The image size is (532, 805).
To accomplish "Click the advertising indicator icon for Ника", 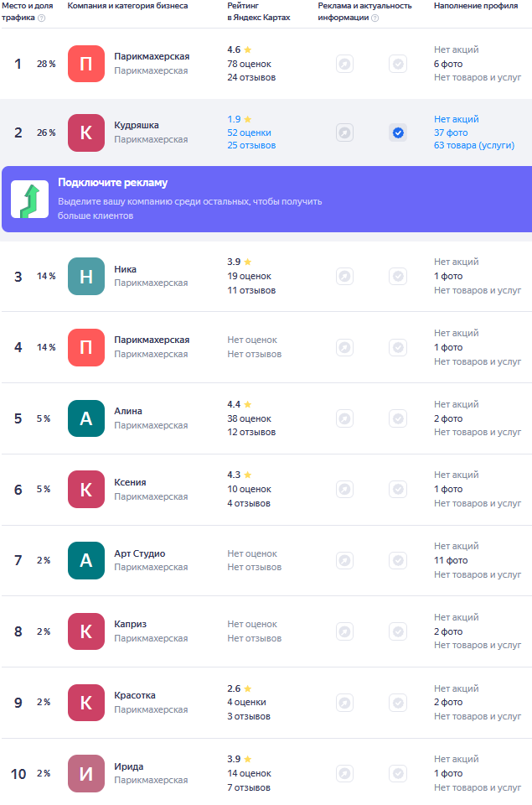I will 344,276.
